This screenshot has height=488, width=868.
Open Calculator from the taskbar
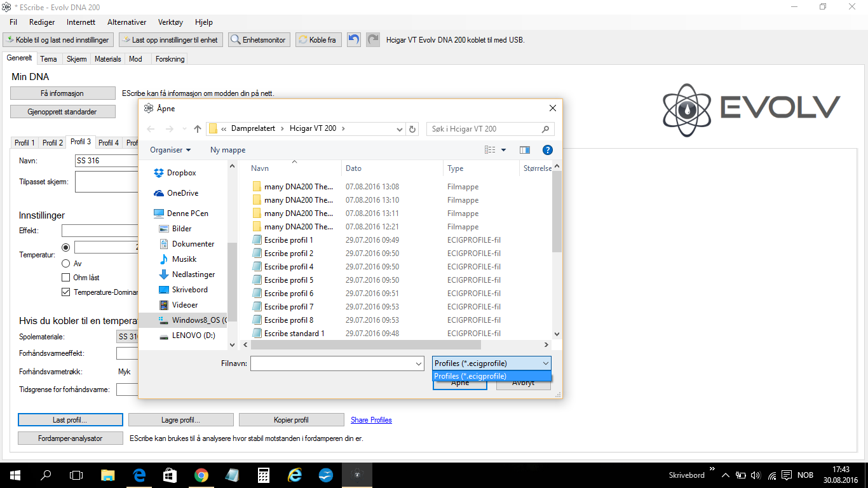click(263, 475)
